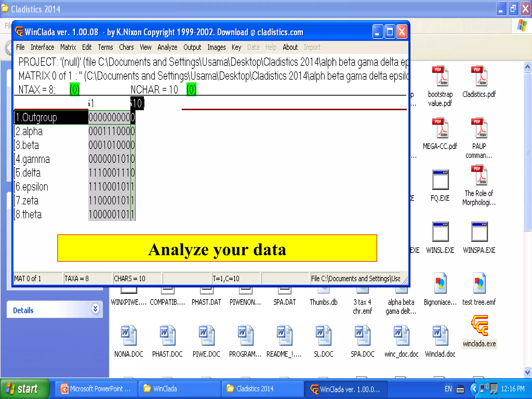Select the Bignoniace... image file icon
The width and height of the screenshot is (532, 399).
[440, 283]
